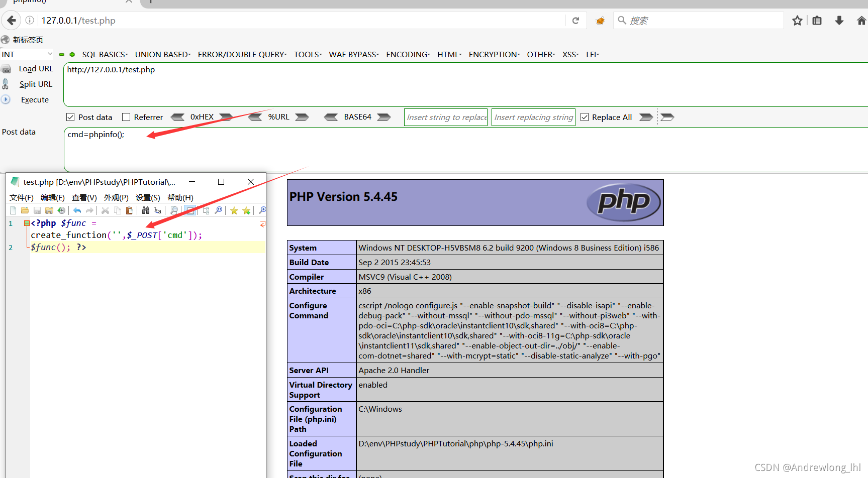
Task: Click the Copy icon in editor toolbar
Action: point(118,210)
